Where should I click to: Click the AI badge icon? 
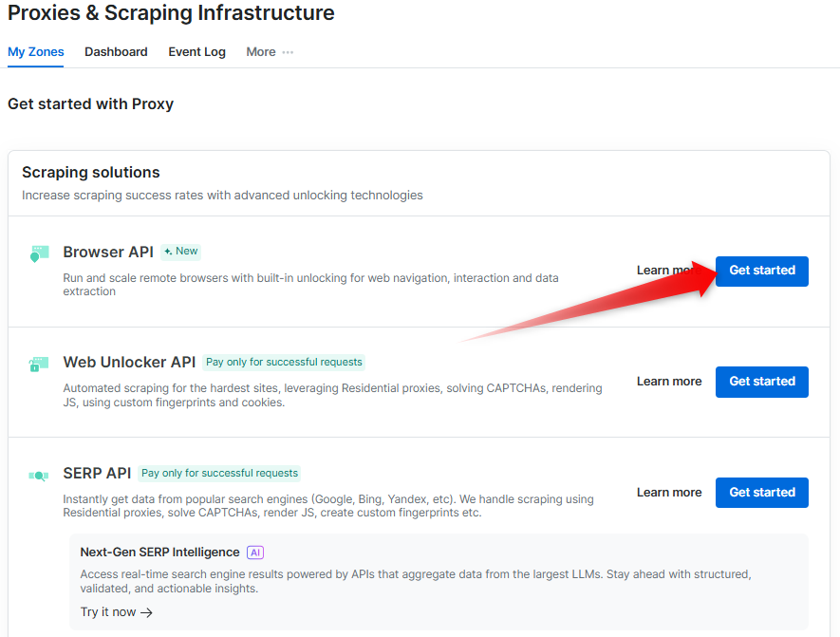(x=255, y=553)
